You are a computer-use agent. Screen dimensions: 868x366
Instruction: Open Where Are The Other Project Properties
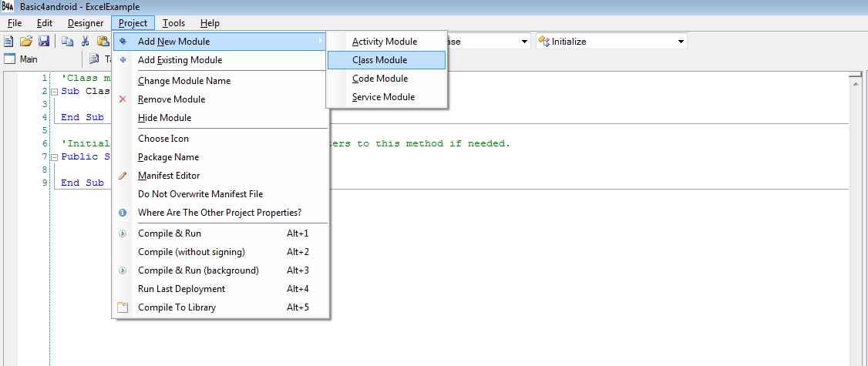tap(220, 213)
